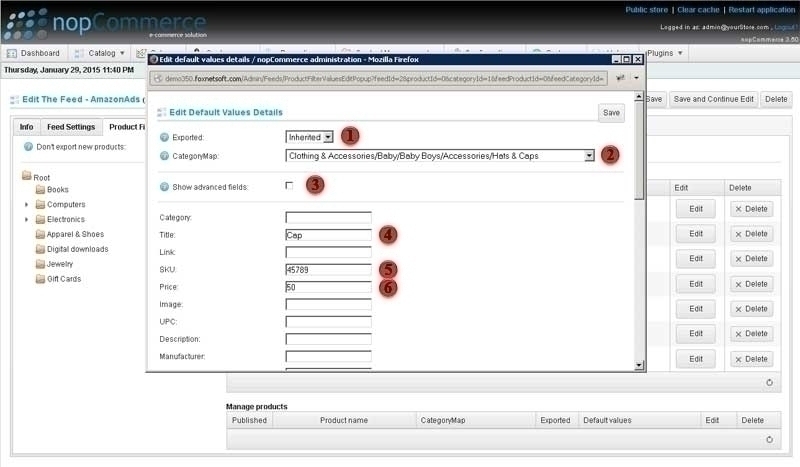Click the popup address bar page icon
The image size is (800, 467).
click(158, 79)
